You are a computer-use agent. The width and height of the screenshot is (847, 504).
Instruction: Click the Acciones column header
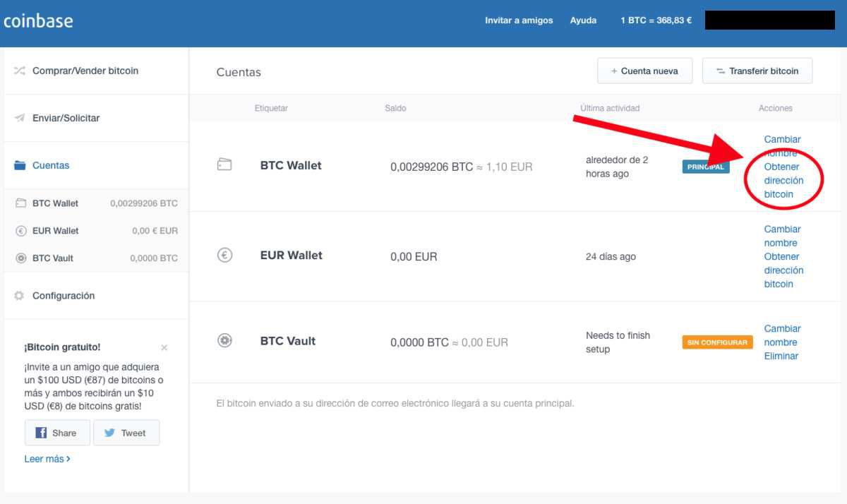776,108
